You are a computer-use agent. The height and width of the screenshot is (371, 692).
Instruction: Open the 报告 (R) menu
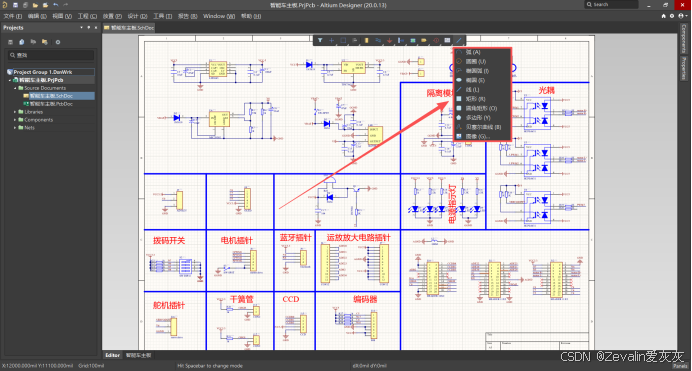[187, 16]
